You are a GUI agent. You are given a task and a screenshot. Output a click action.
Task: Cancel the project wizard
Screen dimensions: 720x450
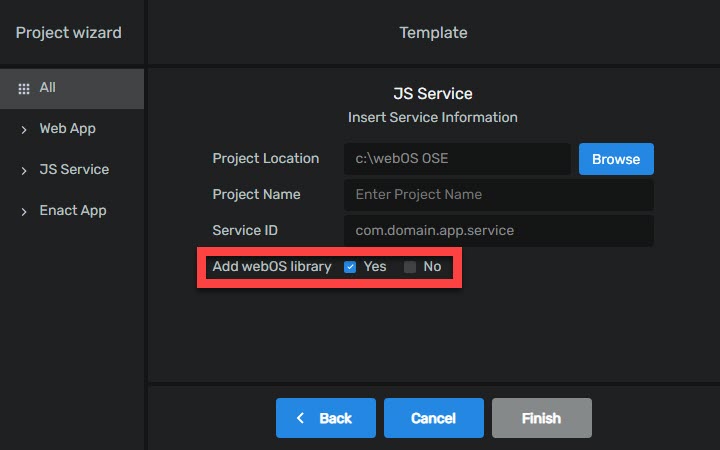tap(433, 418)
